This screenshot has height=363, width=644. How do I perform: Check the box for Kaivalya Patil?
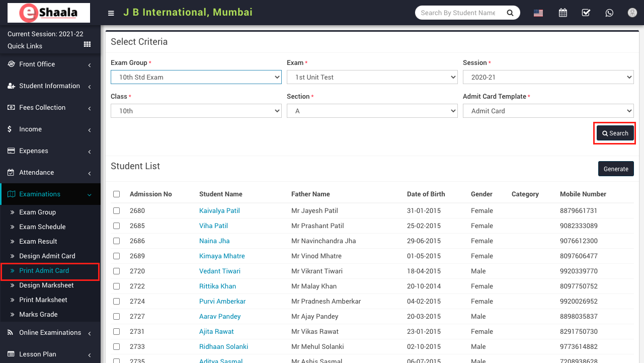117,211
